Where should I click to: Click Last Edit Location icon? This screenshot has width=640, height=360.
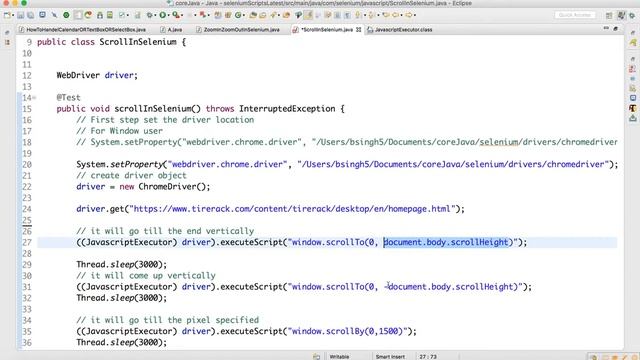tap(385, 15)
